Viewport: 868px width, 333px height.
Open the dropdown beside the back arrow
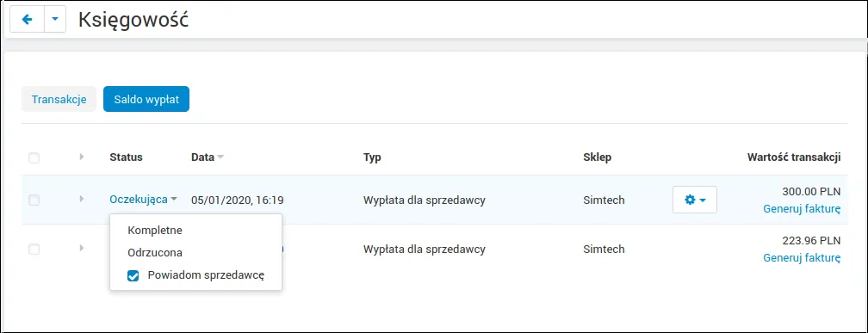point(55,19)
